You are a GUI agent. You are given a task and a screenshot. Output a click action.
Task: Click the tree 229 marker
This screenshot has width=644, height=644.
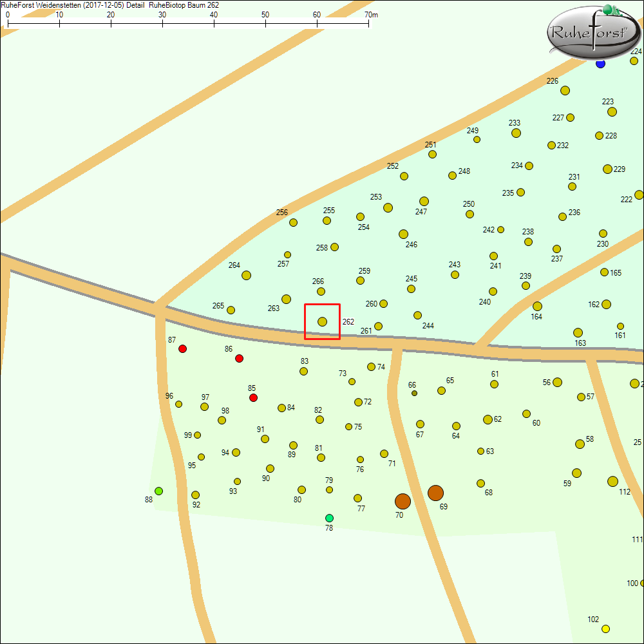(607, 169)
